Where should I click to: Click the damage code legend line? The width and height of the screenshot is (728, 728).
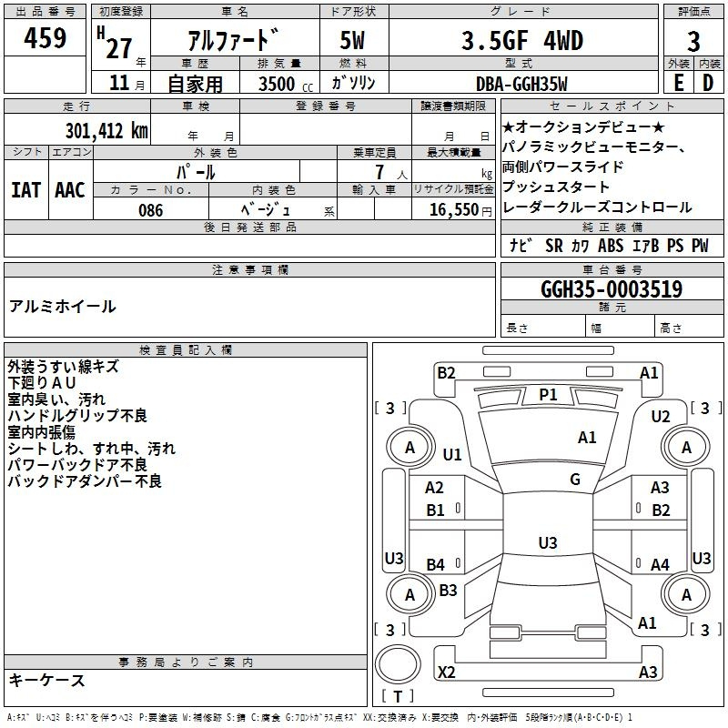(319, 717)
